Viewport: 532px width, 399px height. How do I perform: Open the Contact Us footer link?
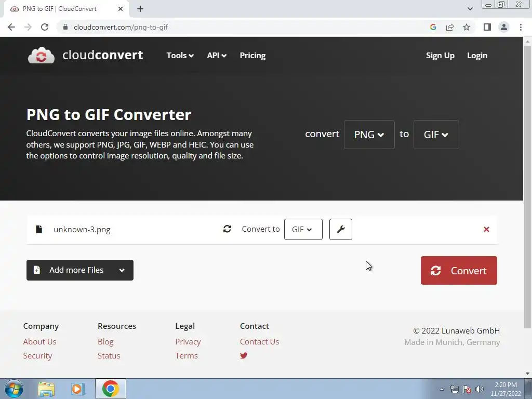[x=260, y=342]
